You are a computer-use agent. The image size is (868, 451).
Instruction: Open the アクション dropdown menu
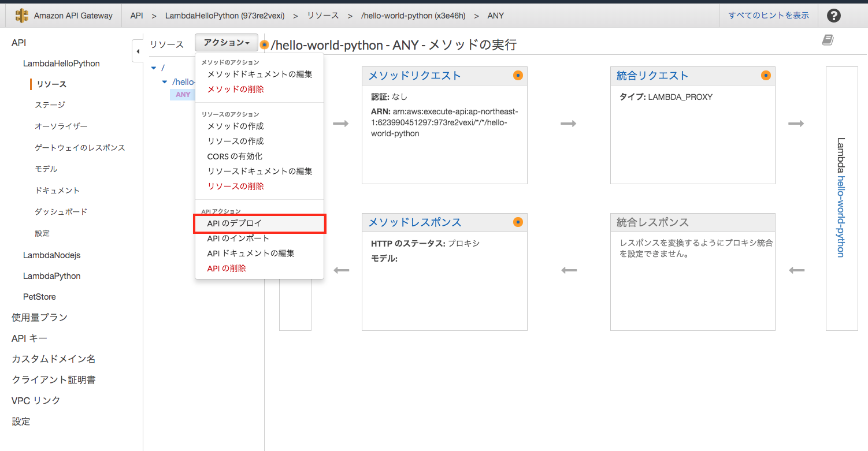click(x=226, y=42)
